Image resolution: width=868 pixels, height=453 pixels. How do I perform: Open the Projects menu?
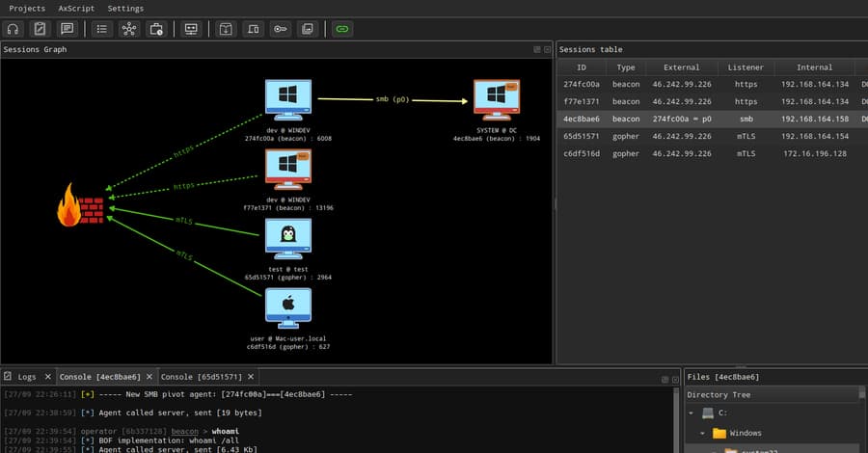click(27, 8)
